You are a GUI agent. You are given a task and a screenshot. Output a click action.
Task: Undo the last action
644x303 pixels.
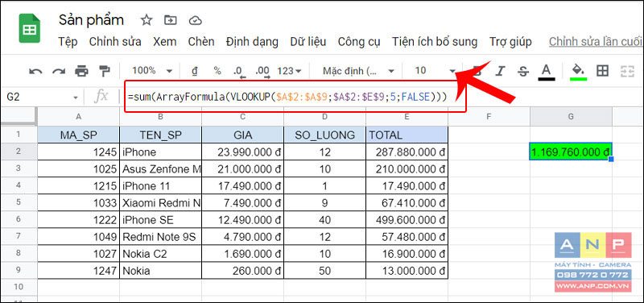35,71
